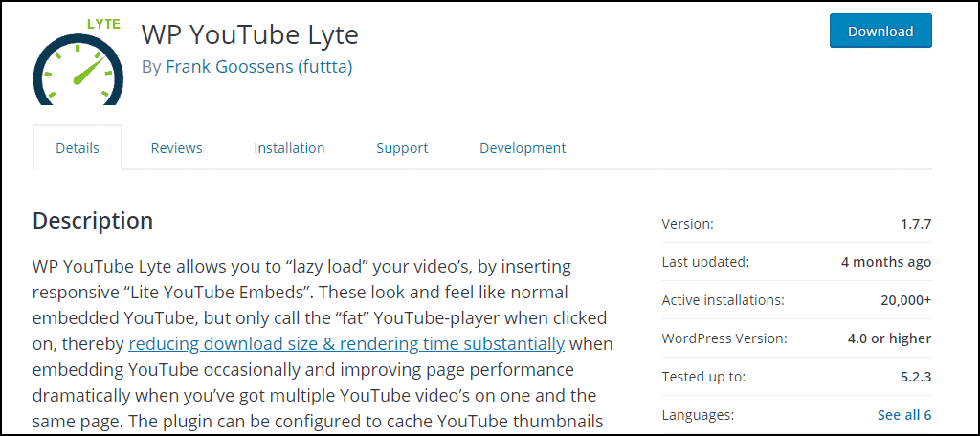Click the 20,000+ active installations value
The image size is (980, 436).
click(906, 300)
